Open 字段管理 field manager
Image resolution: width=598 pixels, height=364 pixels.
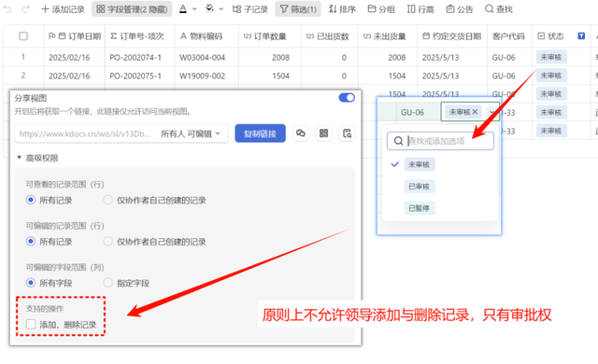click(132, 8)
